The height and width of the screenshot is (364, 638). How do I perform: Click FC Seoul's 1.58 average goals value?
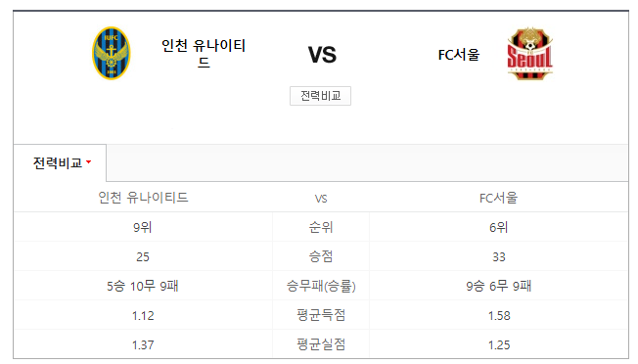(499, 316)
